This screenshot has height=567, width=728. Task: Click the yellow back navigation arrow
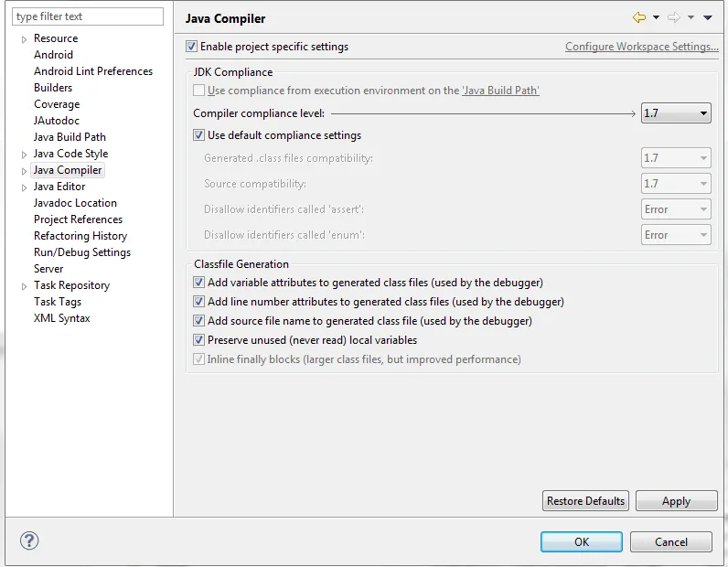tap(639, 17)
